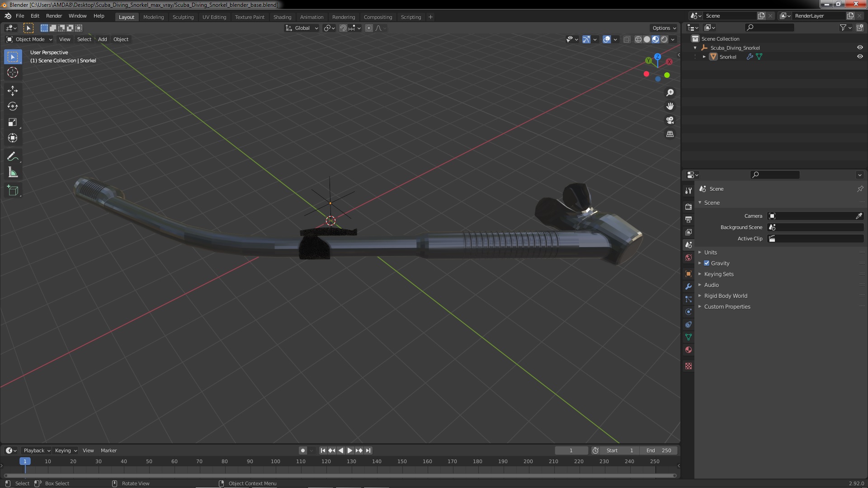Open the Keying dropdown in timeline
Image resolution: width=868 pixels, height=488 pixels.
point(66,450)
